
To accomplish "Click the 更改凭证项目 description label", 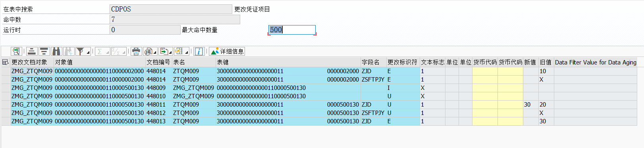I will click(x=252, y=9).
